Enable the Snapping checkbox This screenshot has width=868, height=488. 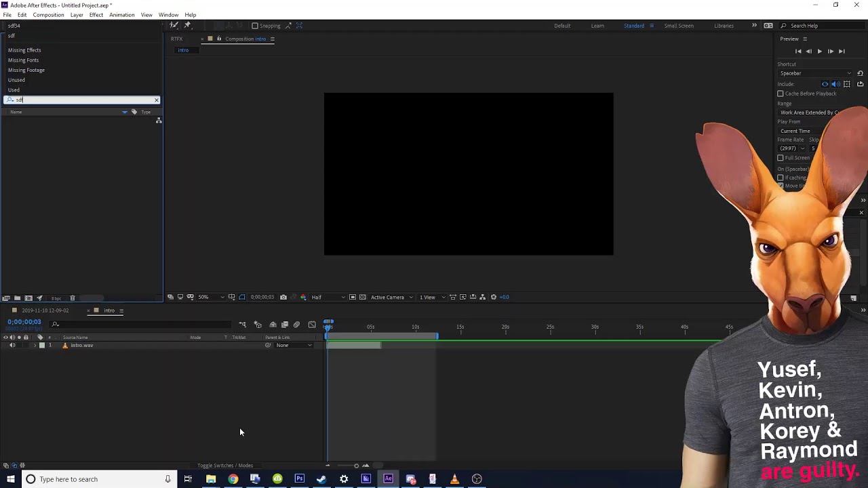(255, 26)
